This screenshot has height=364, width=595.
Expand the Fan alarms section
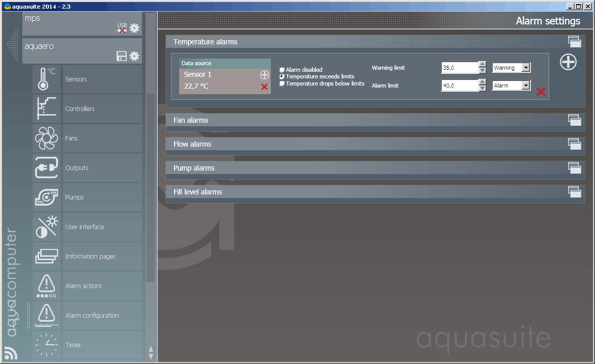(x=575, y=120)
